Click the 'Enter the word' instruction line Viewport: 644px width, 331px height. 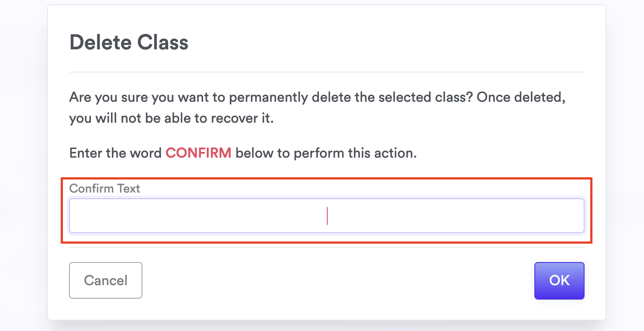click(242, 153)
